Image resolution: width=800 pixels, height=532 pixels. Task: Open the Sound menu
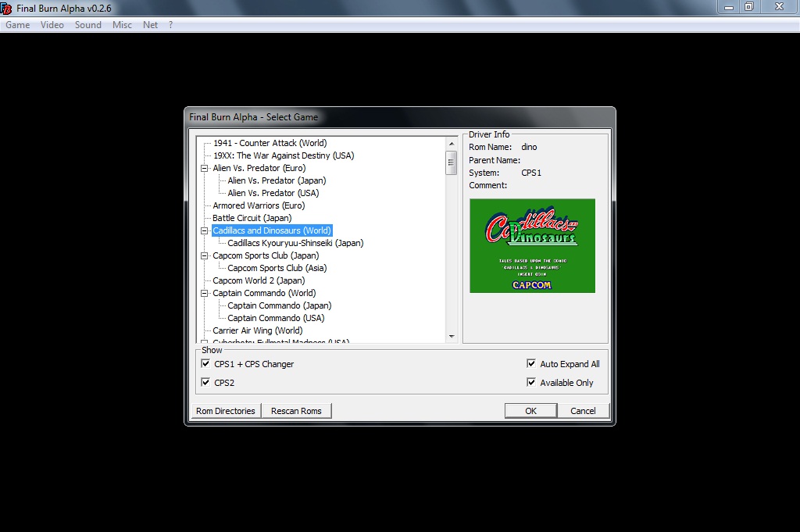pyautogui.click(x=88, y=25)
